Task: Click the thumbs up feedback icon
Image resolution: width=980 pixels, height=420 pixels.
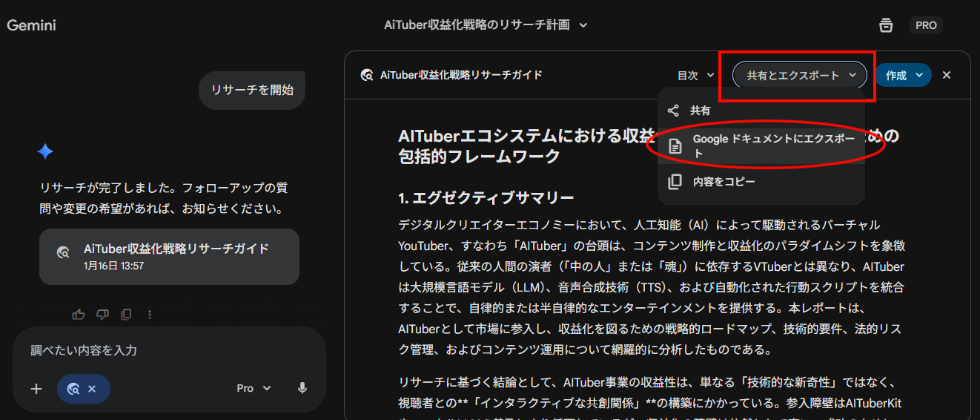Action: pyautogui.click(x=79, y=315)
